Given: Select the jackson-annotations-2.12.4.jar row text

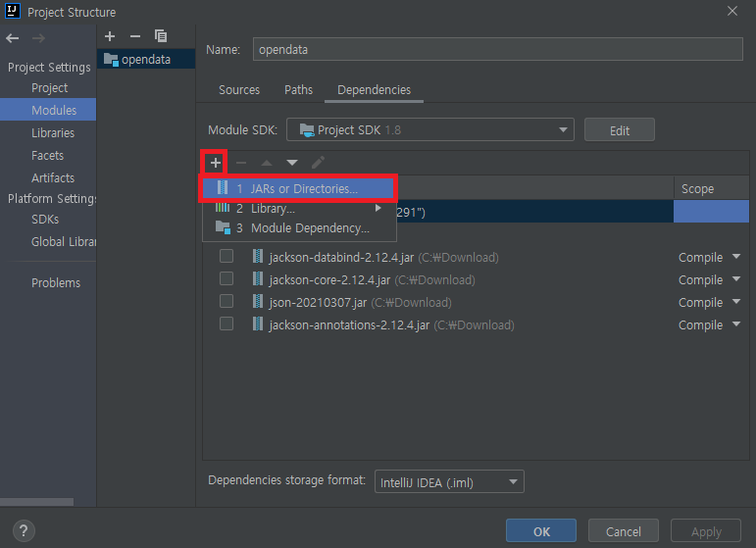Looking at the screenshot, I should 349,325.
